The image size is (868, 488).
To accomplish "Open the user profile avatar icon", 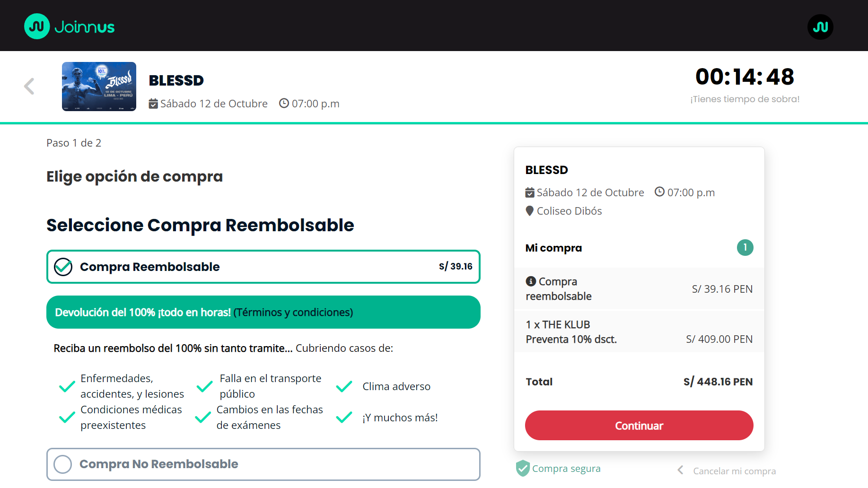I will pos(820,27).
